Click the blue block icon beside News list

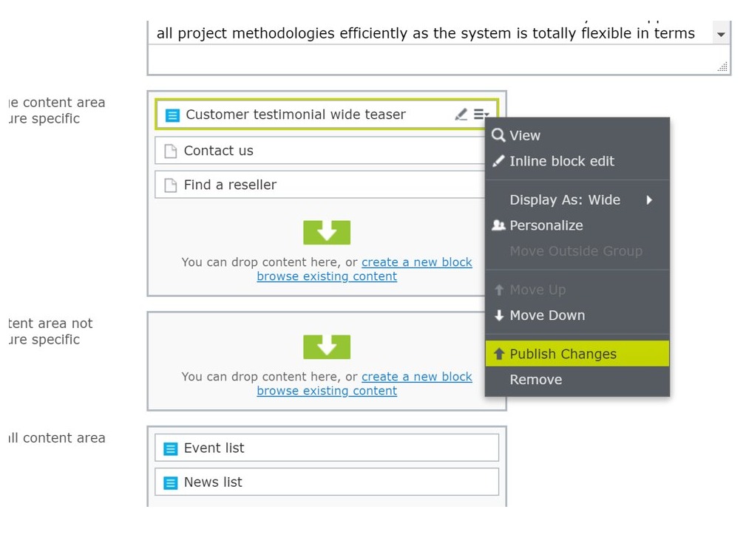171,483
